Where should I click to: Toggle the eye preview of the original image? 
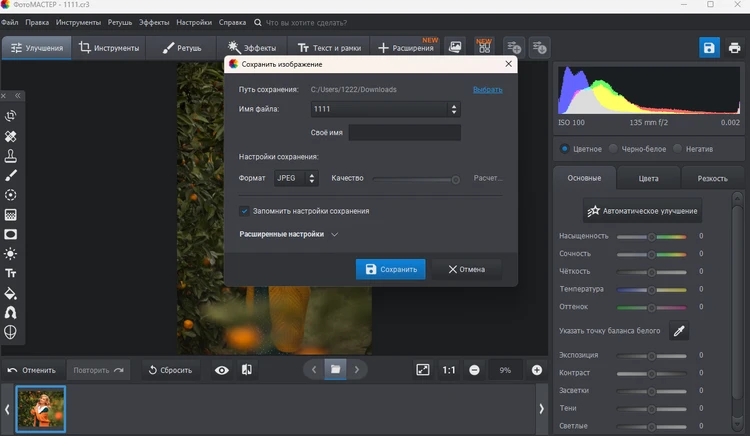[x=221, y=370]
